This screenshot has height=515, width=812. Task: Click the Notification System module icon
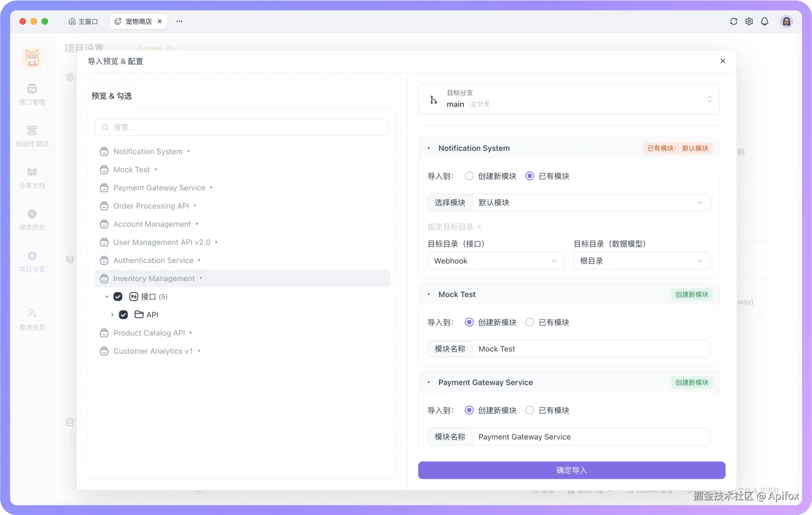click(x=104, y=151)
